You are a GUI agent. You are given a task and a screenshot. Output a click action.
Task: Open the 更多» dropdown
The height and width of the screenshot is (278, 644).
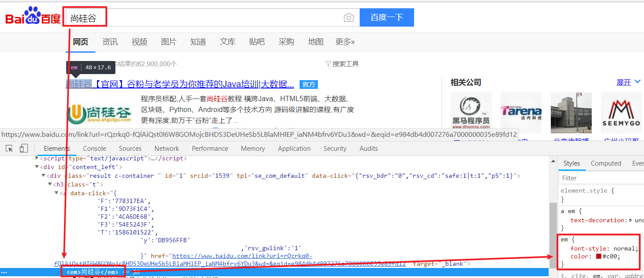pyautogui.click(x=345, y=41)
